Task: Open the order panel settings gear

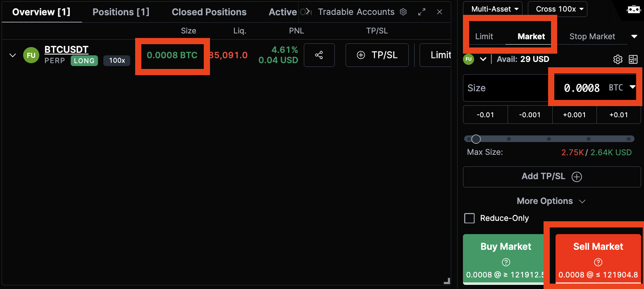Action: tap(618, 59)
